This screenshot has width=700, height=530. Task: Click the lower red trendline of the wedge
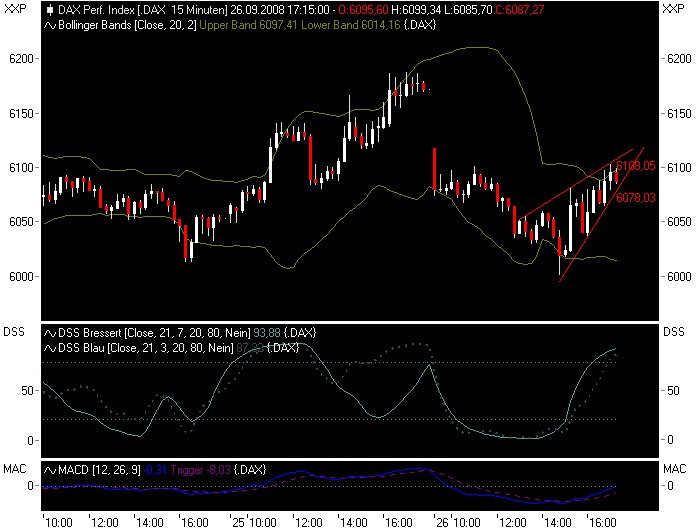[x=601, y=215]
